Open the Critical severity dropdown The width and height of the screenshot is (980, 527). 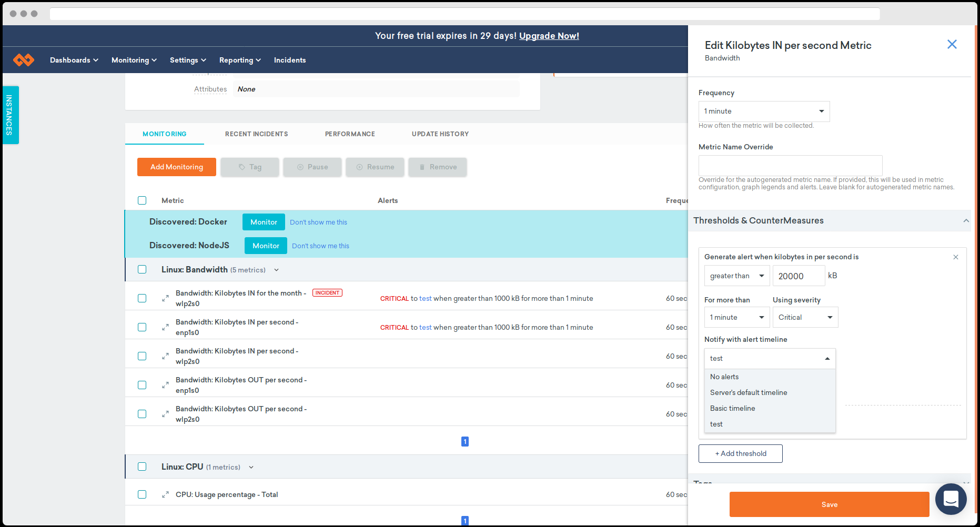[805, 317]
